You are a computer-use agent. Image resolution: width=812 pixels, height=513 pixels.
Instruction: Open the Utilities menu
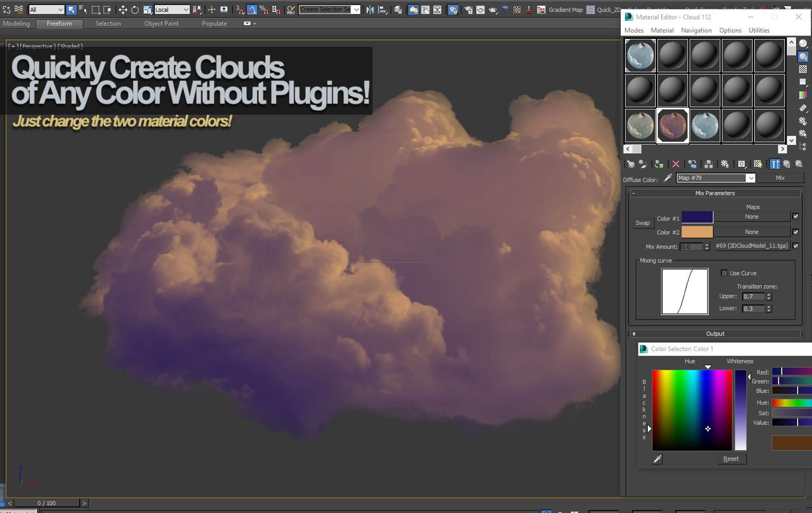759,30
